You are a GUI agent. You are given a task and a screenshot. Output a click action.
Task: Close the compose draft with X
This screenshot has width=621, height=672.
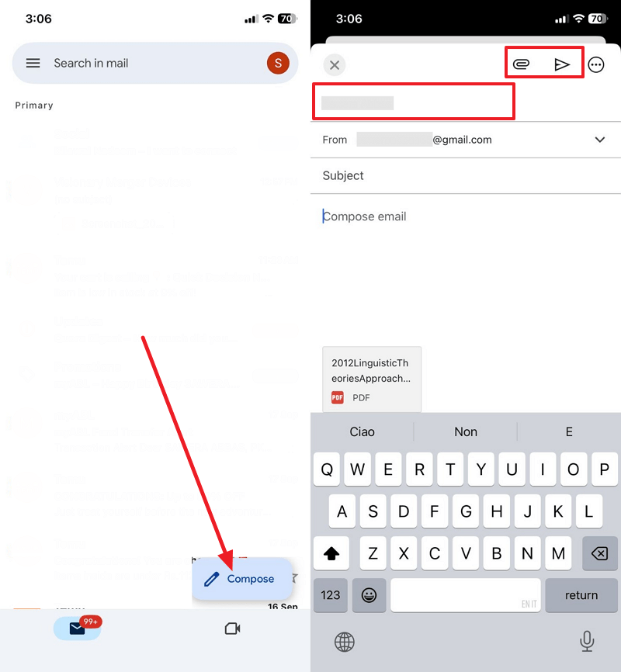(335, 65)
